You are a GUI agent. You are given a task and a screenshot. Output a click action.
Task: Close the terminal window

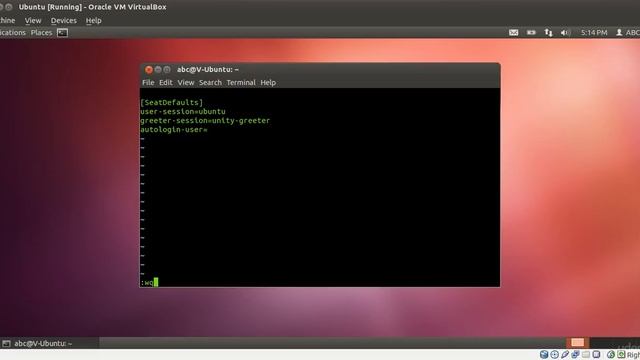pos(149,70)
